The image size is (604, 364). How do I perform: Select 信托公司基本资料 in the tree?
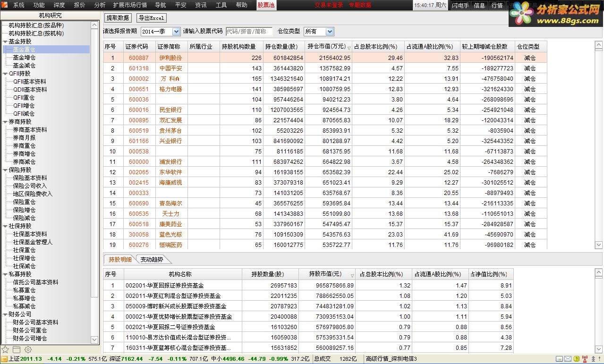[35, 282]
